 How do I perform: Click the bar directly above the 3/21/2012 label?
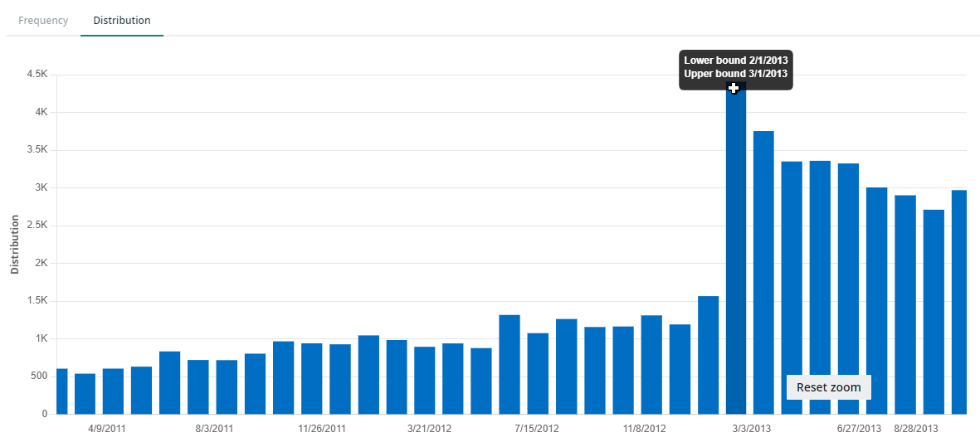tap(424, 380)
